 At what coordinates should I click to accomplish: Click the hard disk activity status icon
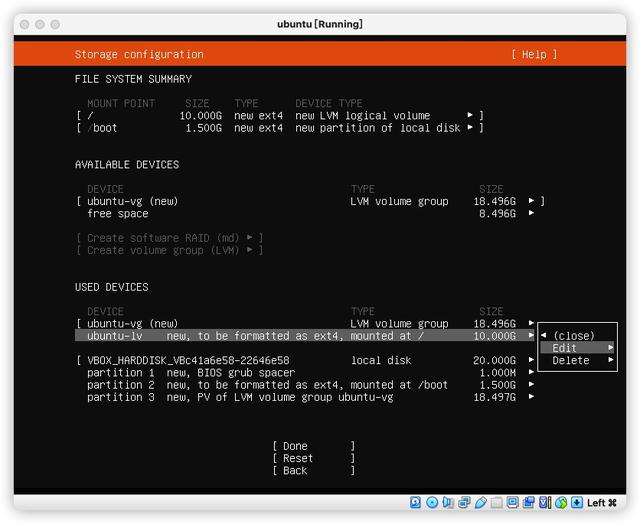coord(415,502)
